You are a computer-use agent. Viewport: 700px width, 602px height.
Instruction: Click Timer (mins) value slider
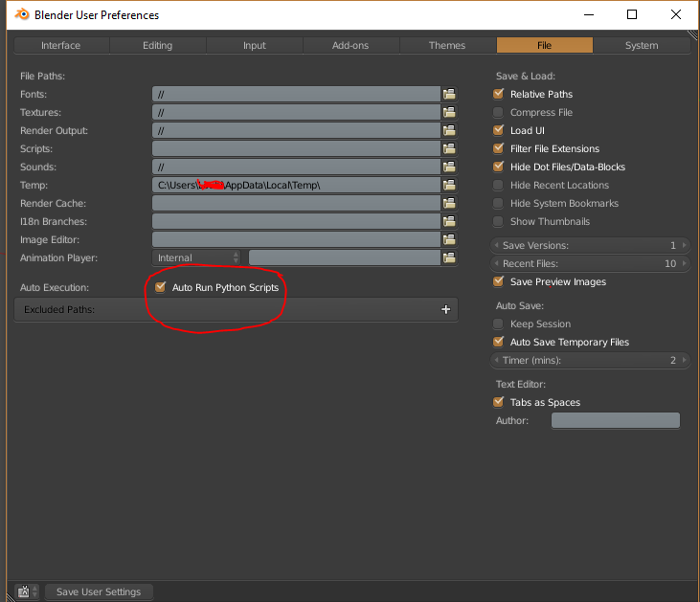point(590,360)
